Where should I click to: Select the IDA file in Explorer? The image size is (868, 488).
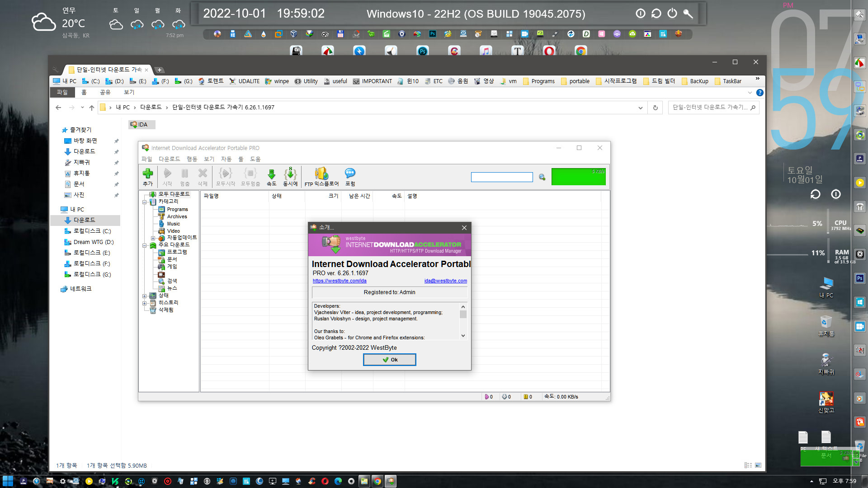pos(142,125)
